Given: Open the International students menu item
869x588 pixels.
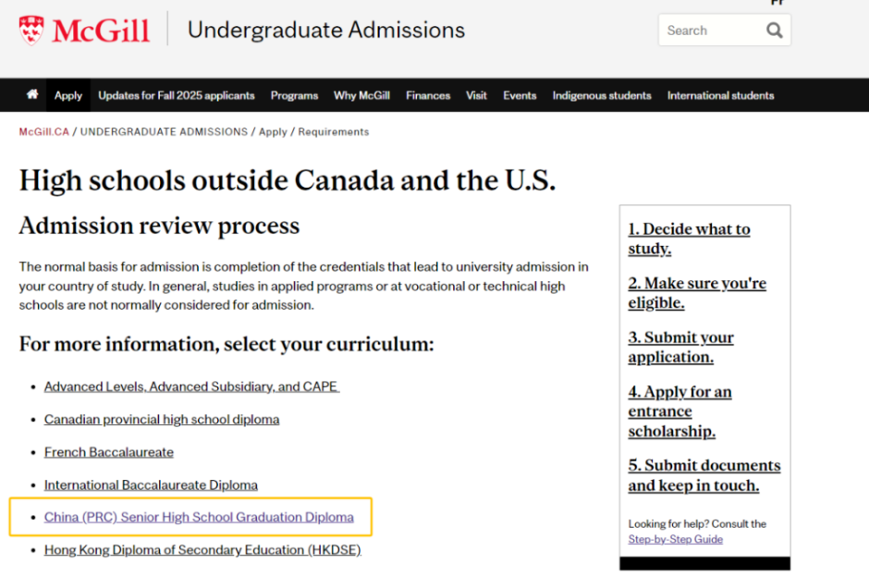Looking at the screenshot, I should (x=720, y=95).
